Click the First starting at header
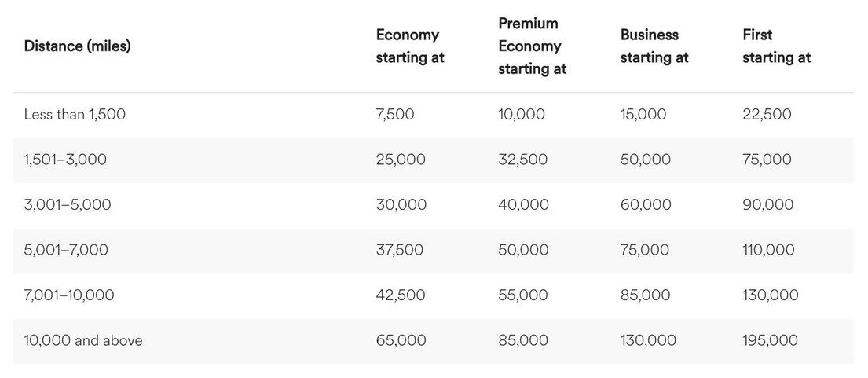Image resolution: width=868 pixels, height=378 pixels. 776,46
